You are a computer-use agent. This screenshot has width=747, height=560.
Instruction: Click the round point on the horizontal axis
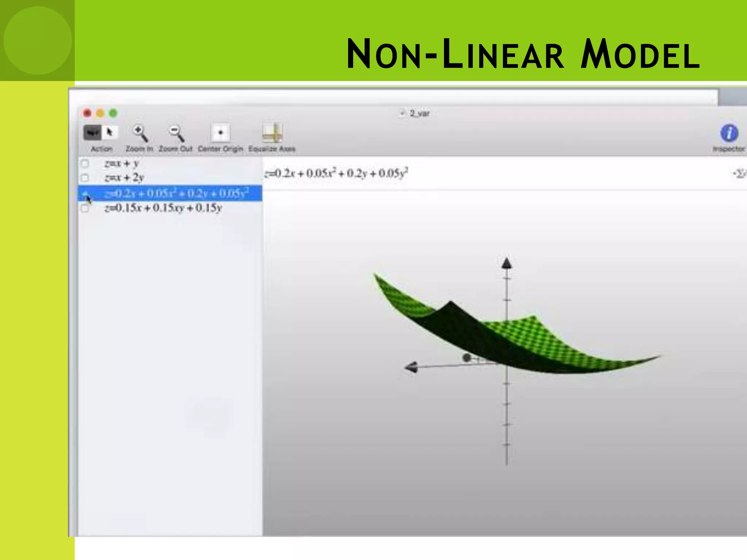coord(467,358)
